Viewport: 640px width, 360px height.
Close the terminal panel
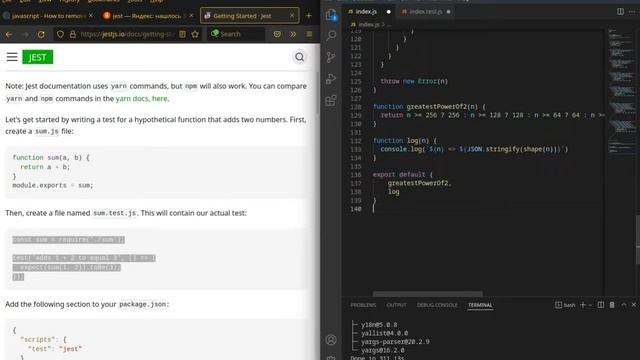pos(633,305)
